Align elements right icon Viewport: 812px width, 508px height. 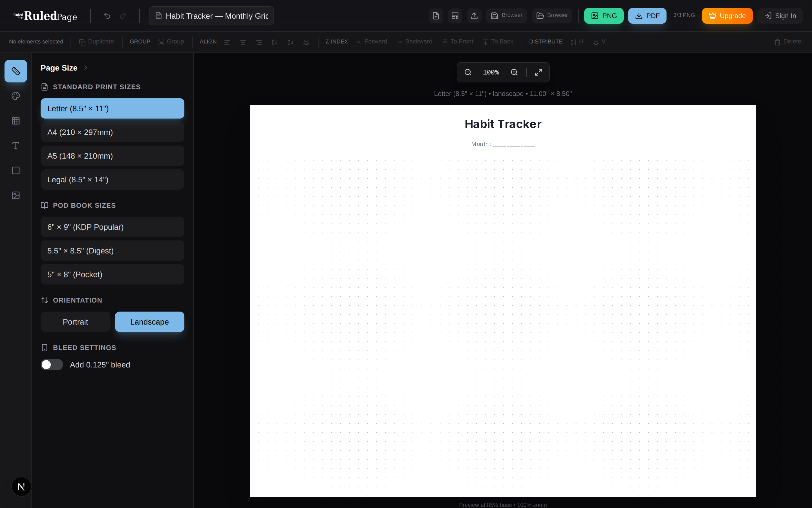(259, 42)
